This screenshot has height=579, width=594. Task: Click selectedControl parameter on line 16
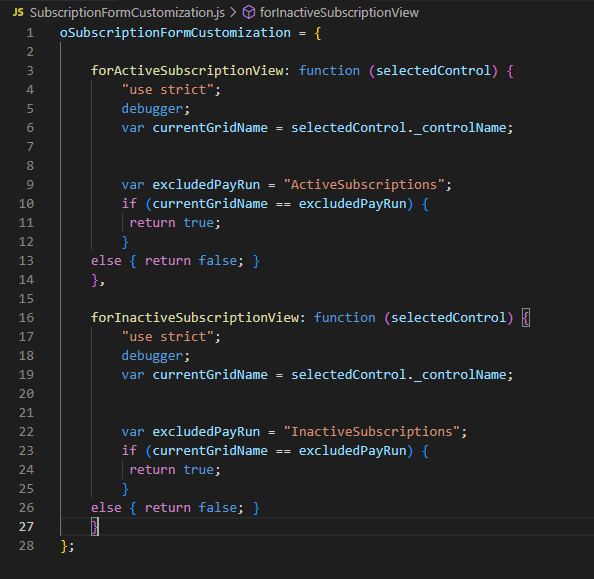(x=449, y=318)
